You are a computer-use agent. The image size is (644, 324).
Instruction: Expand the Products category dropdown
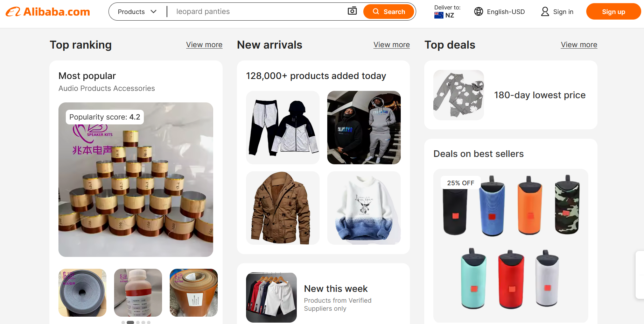tap(137, 12)
